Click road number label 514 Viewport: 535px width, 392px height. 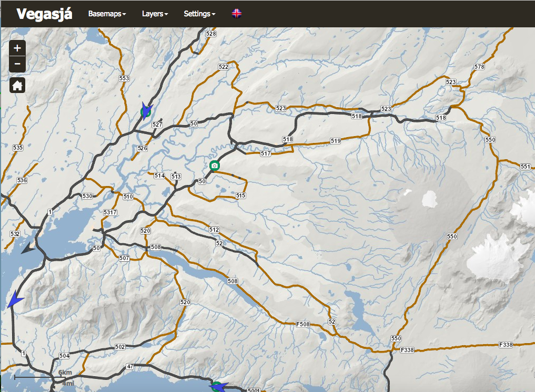(159, 176)
